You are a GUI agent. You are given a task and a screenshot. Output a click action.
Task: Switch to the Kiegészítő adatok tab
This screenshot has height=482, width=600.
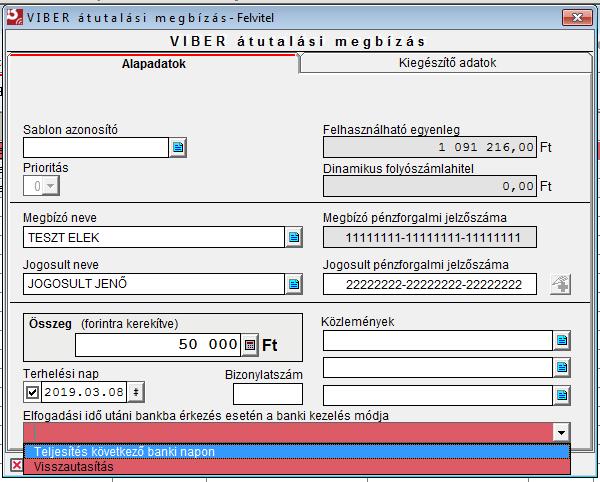tap(447, 63)
